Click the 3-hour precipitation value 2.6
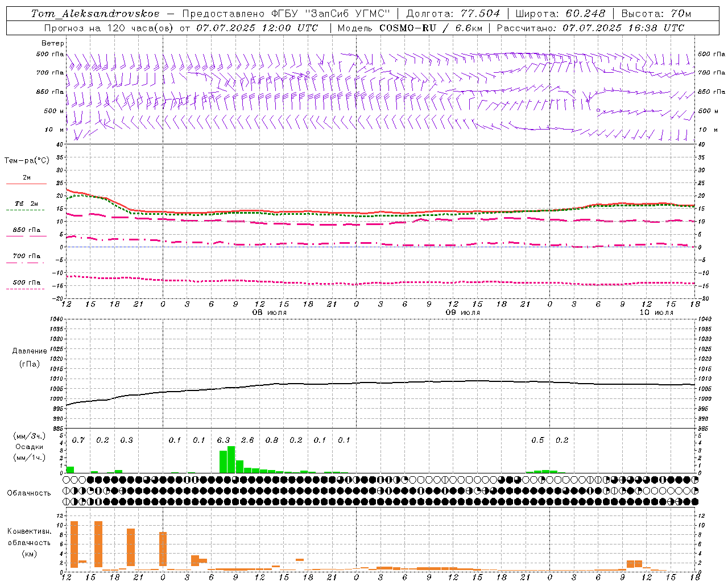The image size is (728, 582). (x=247, y=440)
